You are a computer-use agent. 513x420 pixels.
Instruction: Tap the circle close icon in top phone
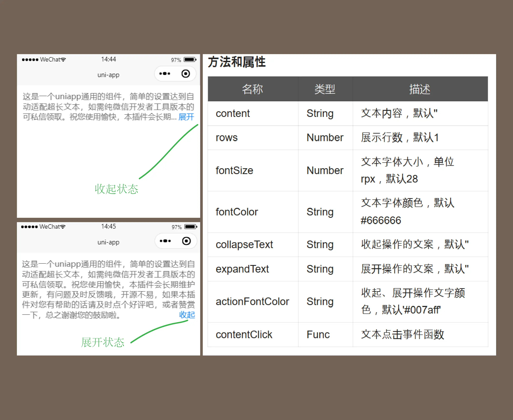(x=186, y=74)
